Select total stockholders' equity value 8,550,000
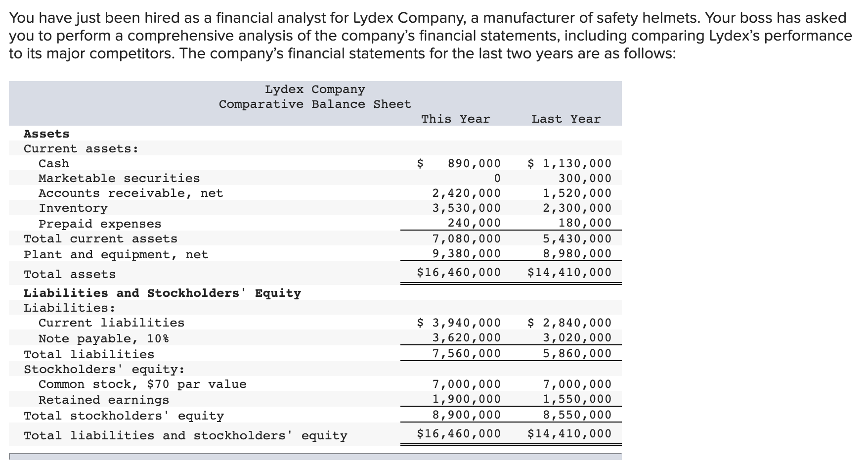The height and width of the screenshot is (471, 868). point(577,415)
